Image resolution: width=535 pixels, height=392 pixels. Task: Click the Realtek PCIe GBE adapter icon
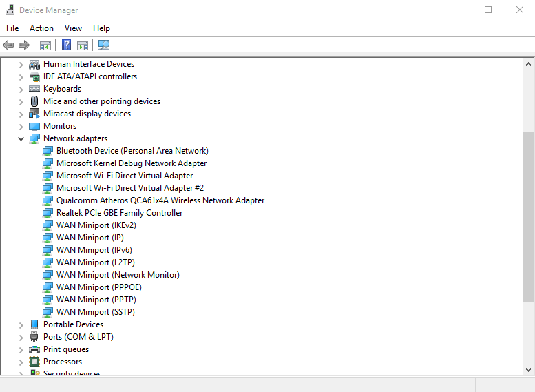(48, 213)
